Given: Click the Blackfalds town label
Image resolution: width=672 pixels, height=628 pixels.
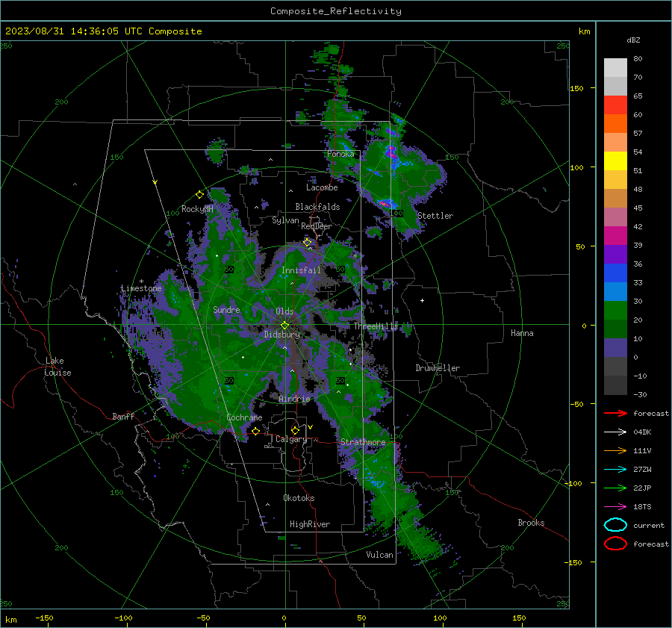Looking at the screenshot, I should coord(317,207).
